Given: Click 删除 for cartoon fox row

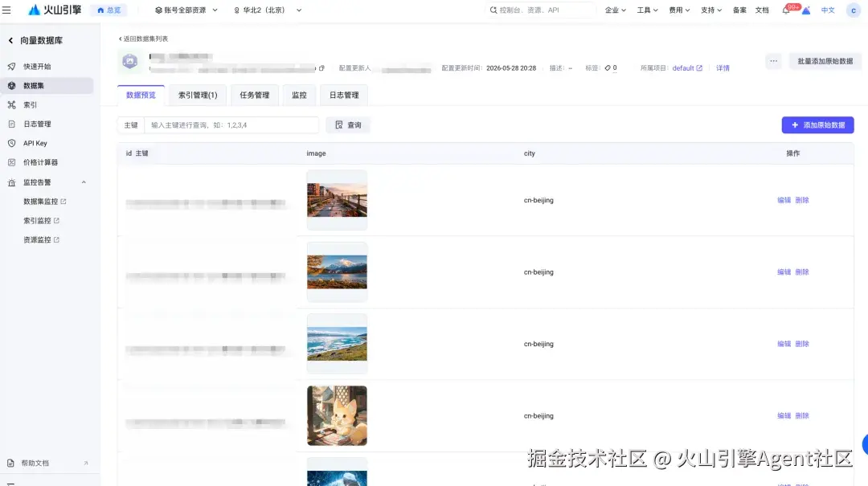Looking at the screenshot, I should [x=802, y=415].
